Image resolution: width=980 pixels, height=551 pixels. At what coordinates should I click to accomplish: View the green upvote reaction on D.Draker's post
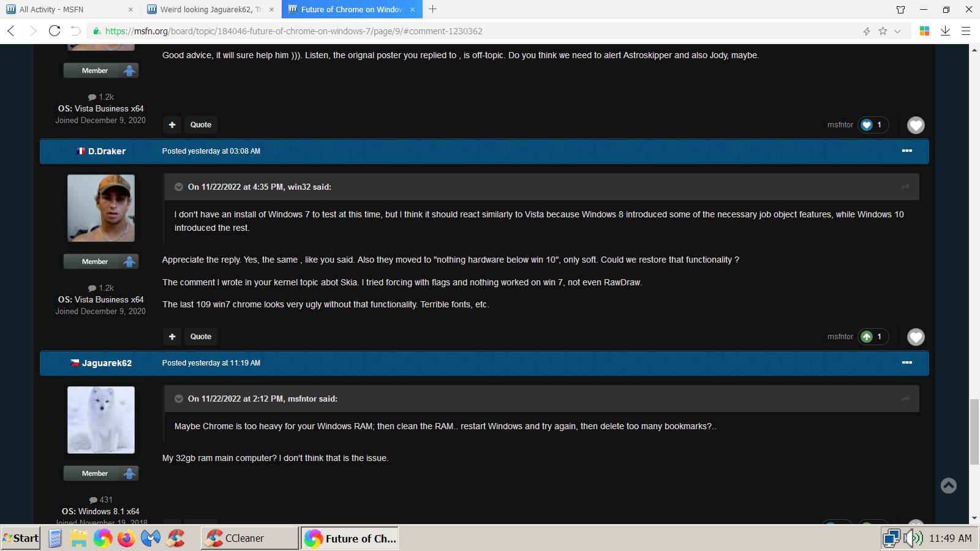click(873, 337)
